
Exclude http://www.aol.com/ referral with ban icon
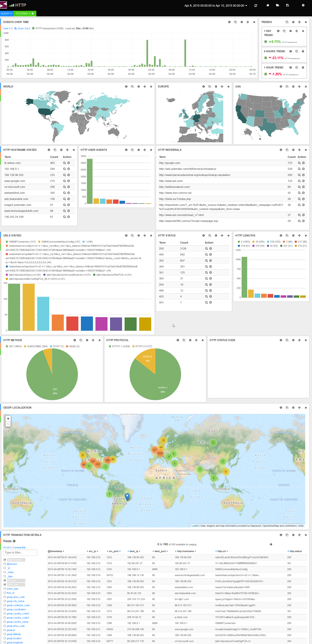tap(303, 181)
